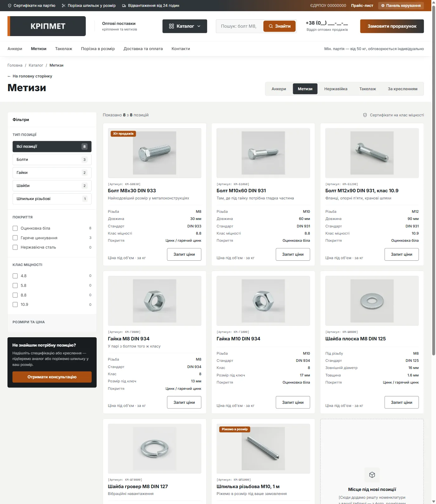Tick the 8.8 strength class checkbox
436x504 pixels.
(15, 295)
